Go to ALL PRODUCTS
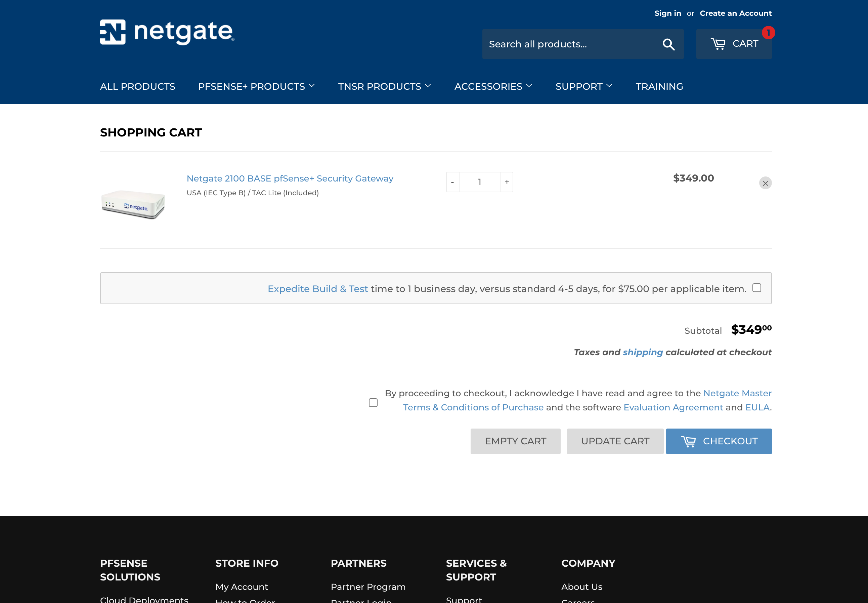Viewport: 868px width, 603px height. [137, 86]
